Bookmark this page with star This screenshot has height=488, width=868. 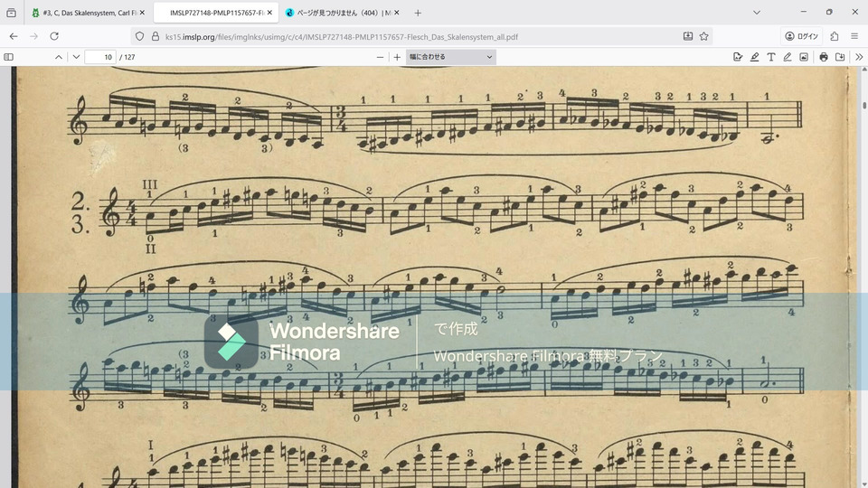pos(703,36)
